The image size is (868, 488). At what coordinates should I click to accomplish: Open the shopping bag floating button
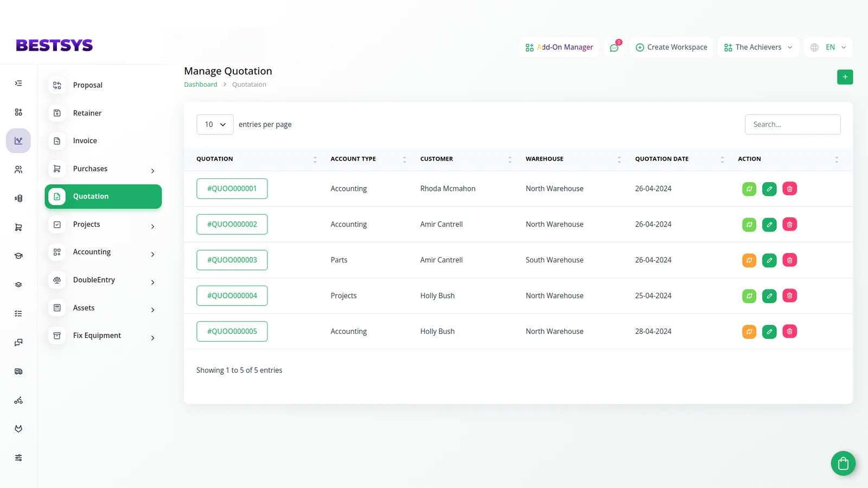(843, 463)
